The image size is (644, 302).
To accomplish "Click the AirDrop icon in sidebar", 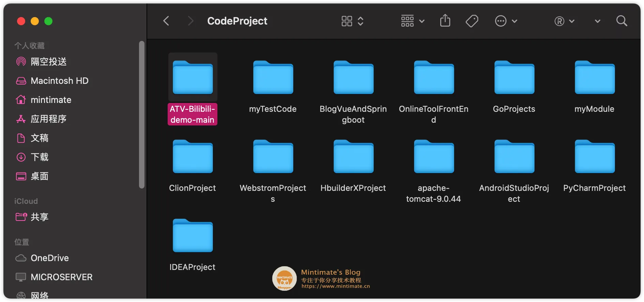I will click(x=21, y=62).
